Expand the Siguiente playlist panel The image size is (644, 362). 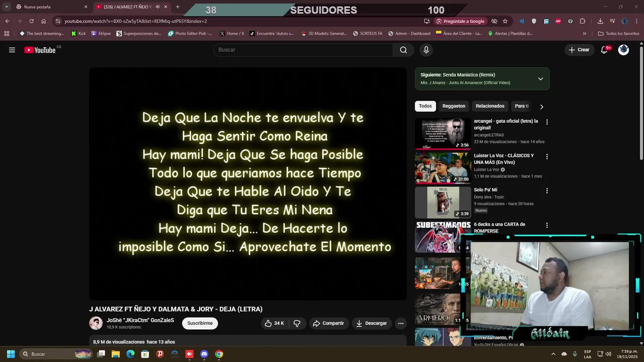pyautogui.click(x=540, y=79)
